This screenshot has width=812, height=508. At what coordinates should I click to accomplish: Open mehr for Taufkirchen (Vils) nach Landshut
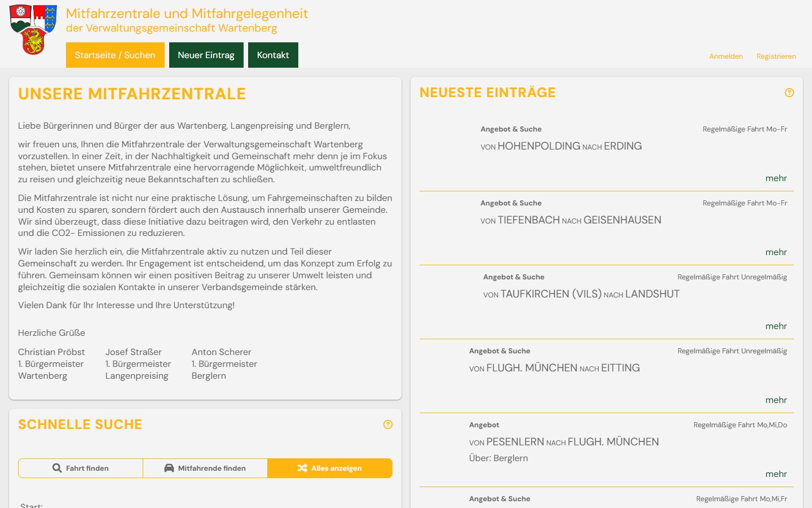tap(776, 326)
